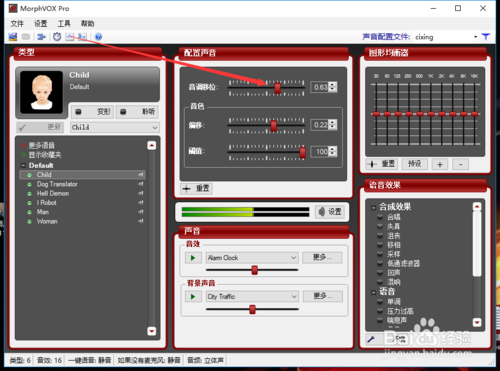Collapse the 语音 effects group

coord(374,292)
